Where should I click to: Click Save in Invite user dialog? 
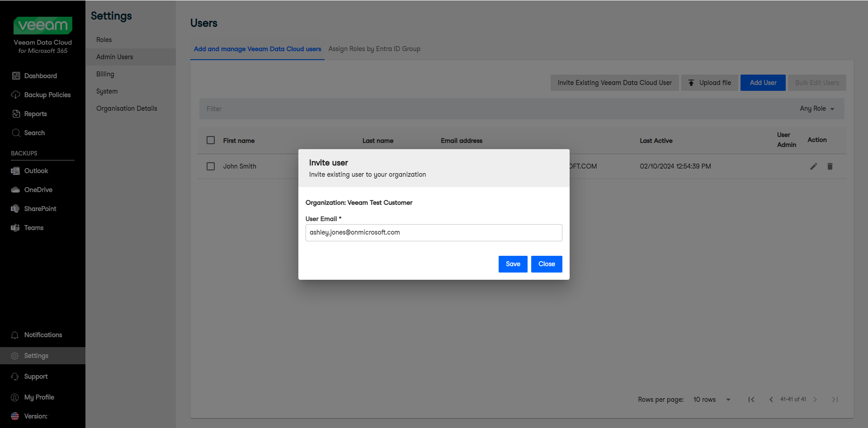click(513, 264)
